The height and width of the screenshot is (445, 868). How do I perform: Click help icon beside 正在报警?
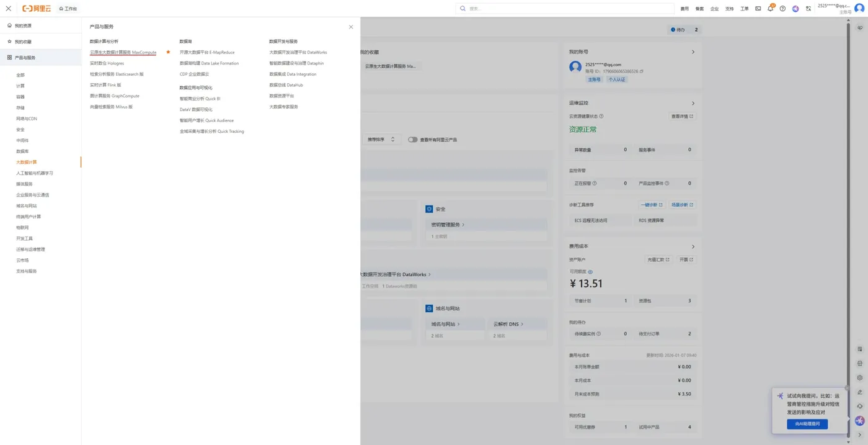click(595, 183)
